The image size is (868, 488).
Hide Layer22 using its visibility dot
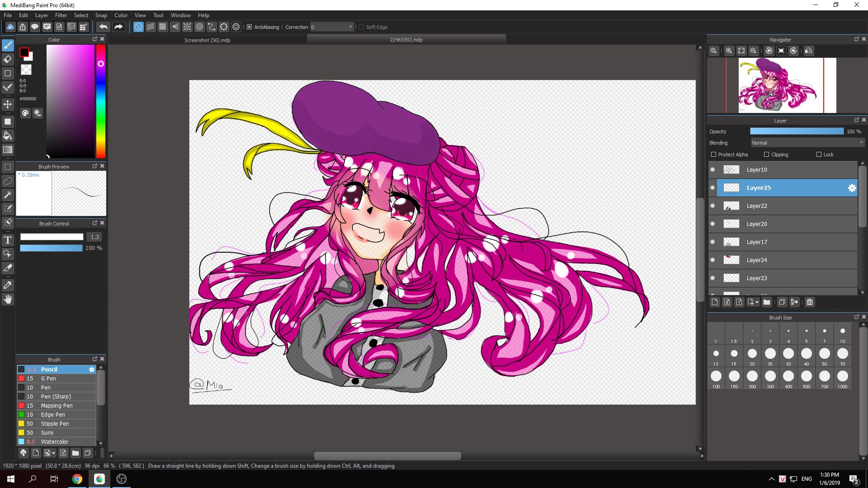tap(713, 206)
